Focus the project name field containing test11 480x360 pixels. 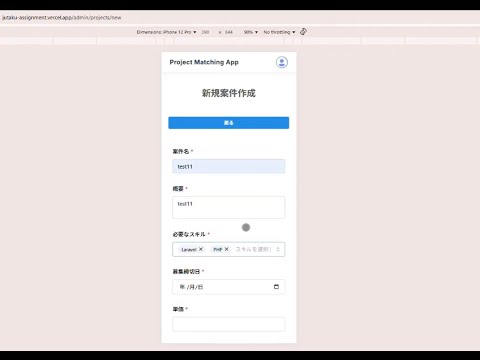[229, 166]
